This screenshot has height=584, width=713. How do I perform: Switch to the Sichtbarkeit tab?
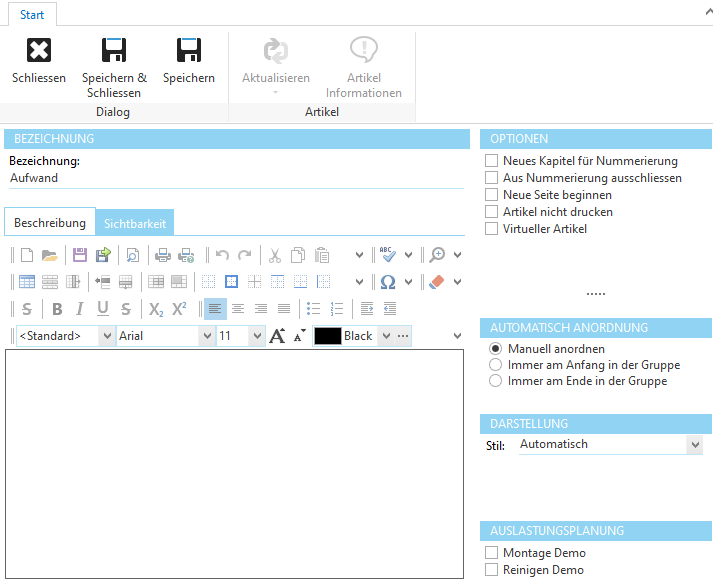click(x=135, y=223)
